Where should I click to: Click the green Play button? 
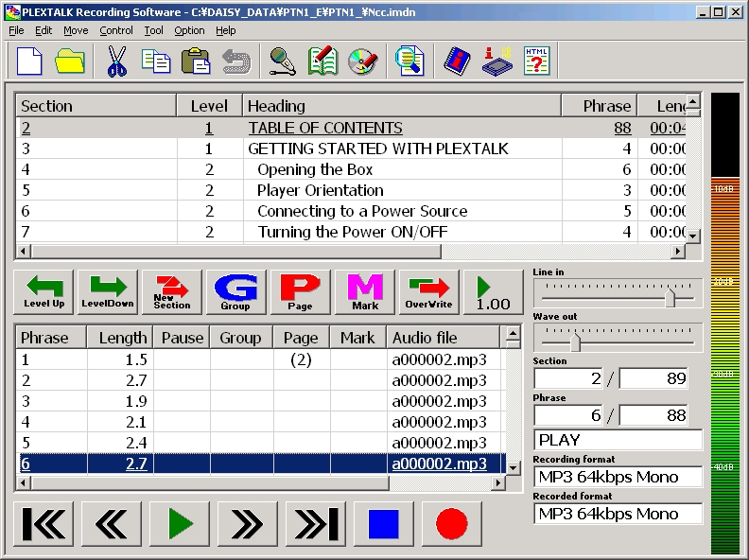[x=180, y=524]
